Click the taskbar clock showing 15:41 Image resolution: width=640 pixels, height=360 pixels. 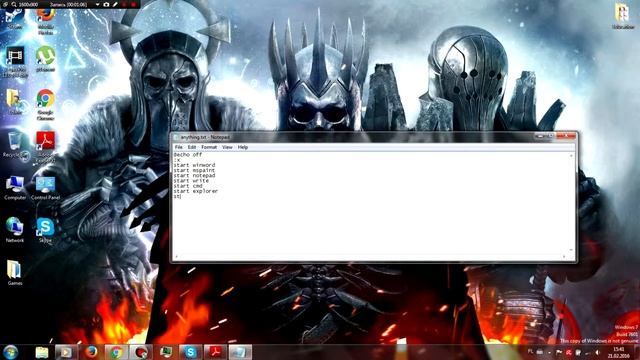coord(619,353)
